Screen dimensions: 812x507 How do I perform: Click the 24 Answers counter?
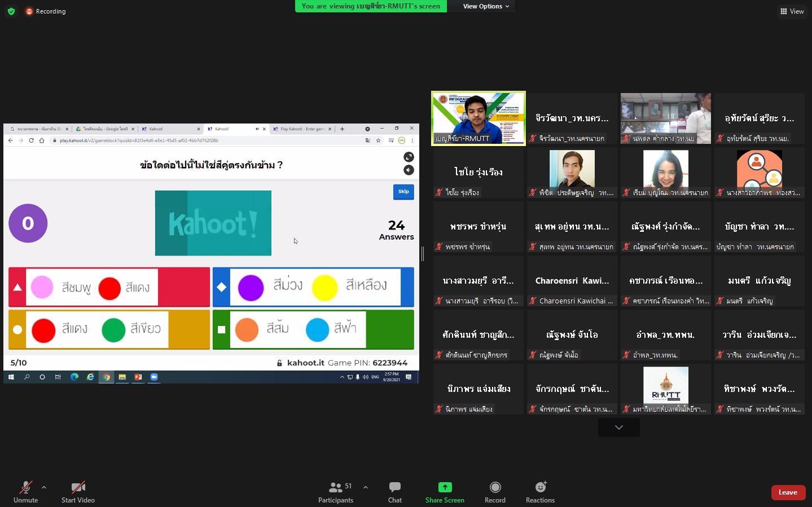click(x=396, y=230)
